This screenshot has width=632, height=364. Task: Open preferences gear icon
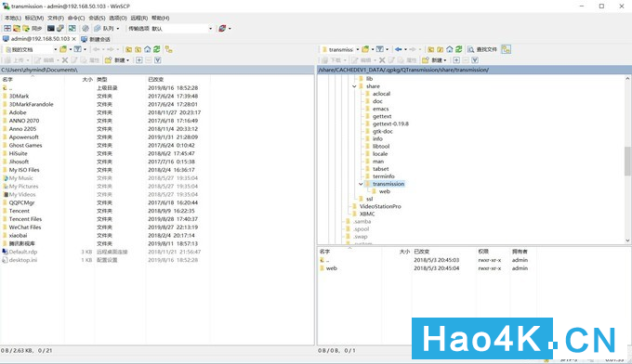coord(86,28)
